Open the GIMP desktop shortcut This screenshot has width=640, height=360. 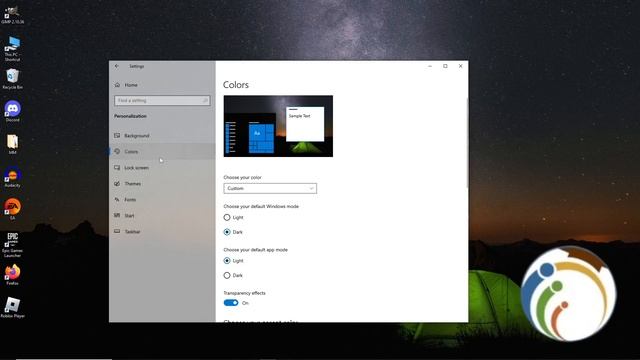12,15
